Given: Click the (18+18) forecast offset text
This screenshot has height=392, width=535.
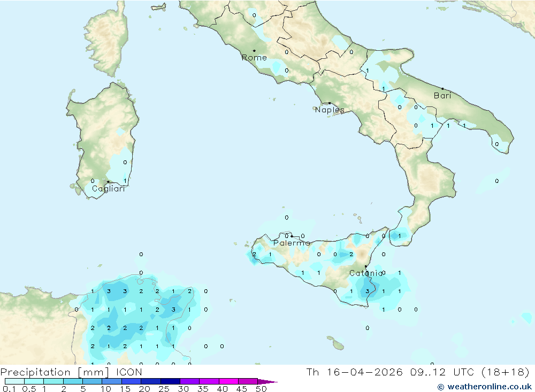Looking at the screenshot, I should [x=506, y=372].
